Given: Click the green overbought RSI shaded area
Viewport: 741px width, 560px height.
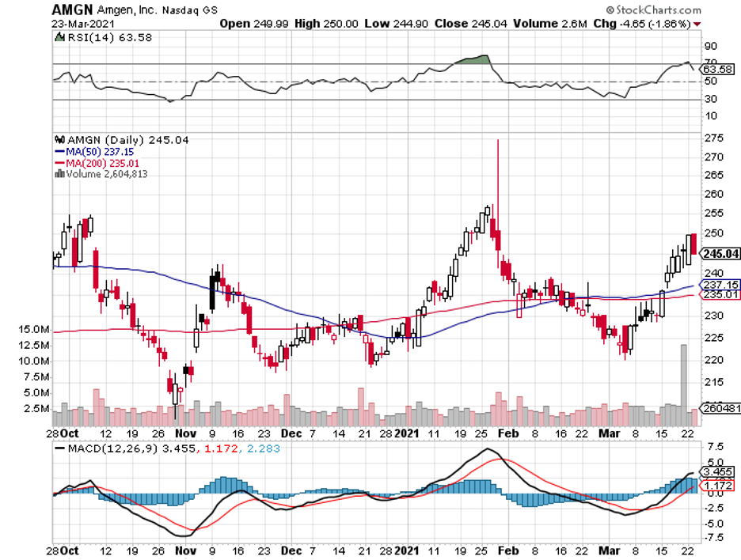Looking at the screenshot, I should [x=472, y=59].
